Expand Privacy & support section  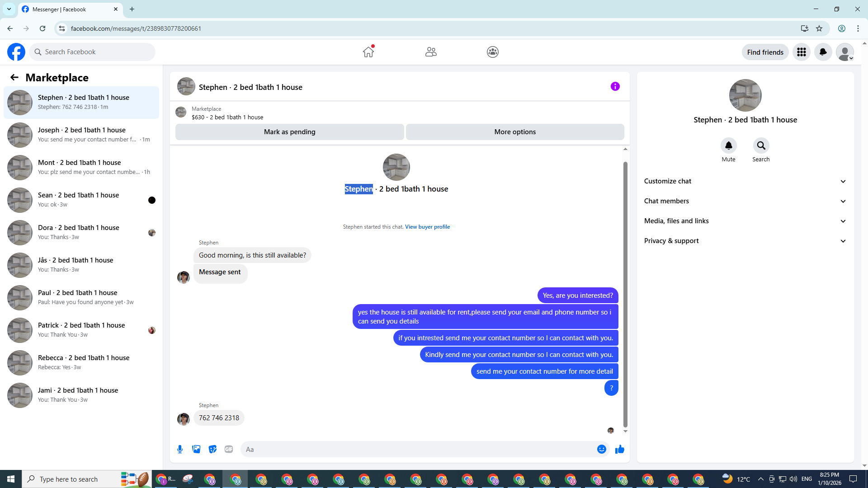click(x=745, y=241)
